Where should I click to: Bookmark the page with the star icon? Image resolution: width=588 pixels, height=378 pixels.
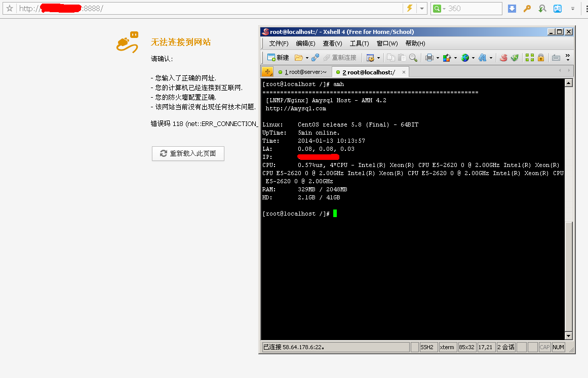(9, 9)
